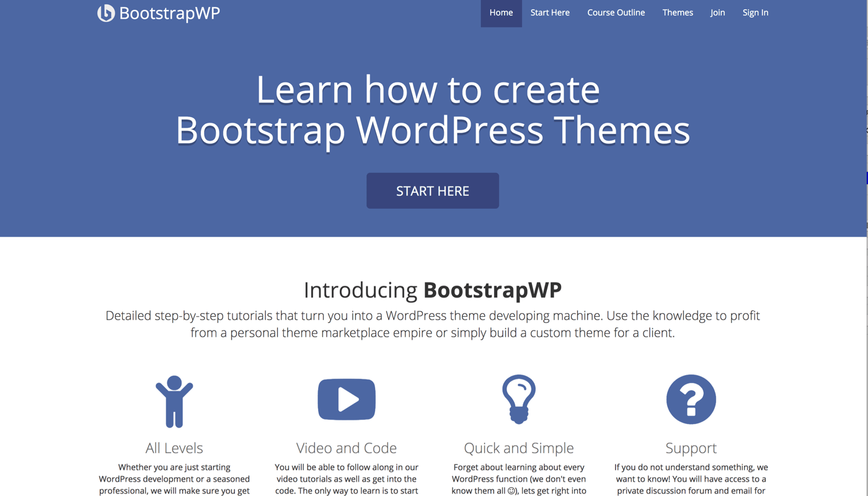Click the Video and Code play icon

point(347,399)
